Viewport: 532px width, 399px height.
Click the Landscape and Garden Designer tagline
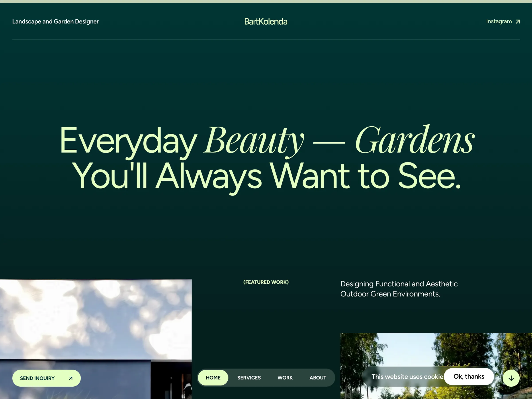pos(56,22)
